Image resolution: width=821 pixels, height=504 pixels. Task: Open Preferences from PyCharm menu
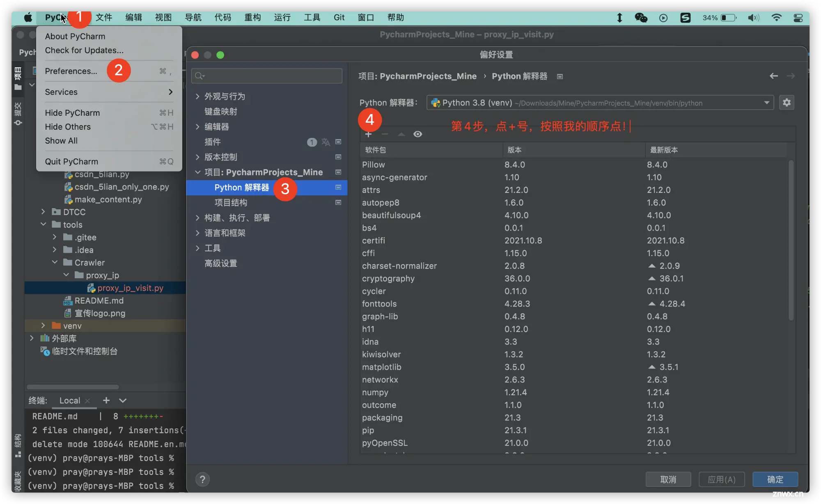70,70
